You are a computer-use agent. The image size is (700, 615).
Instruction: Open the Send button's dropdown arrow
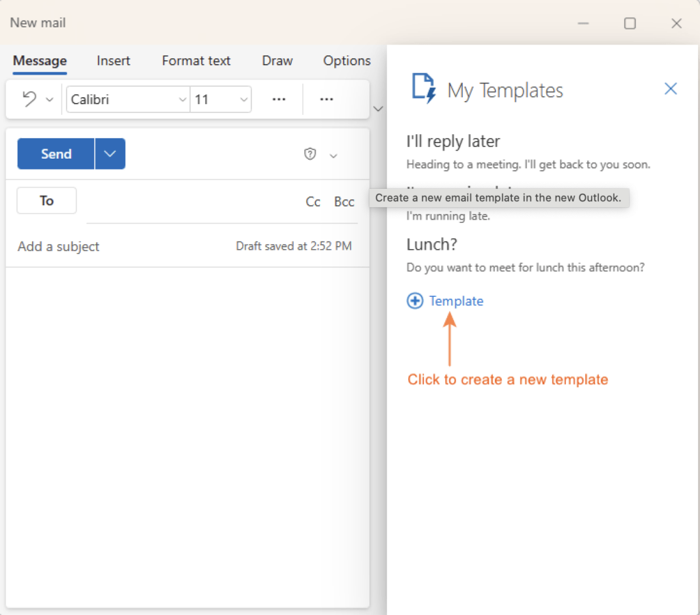coord(109,153)
